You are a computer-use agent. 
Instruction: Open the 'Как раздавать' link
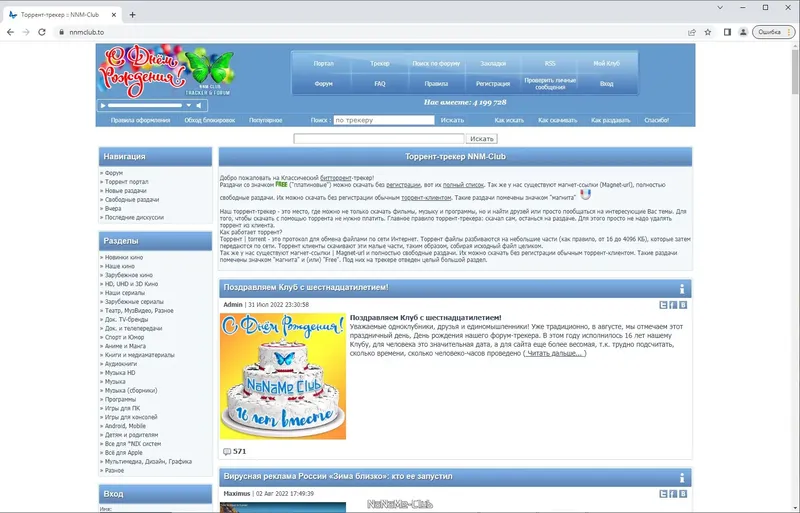click(x=611, y=120)
